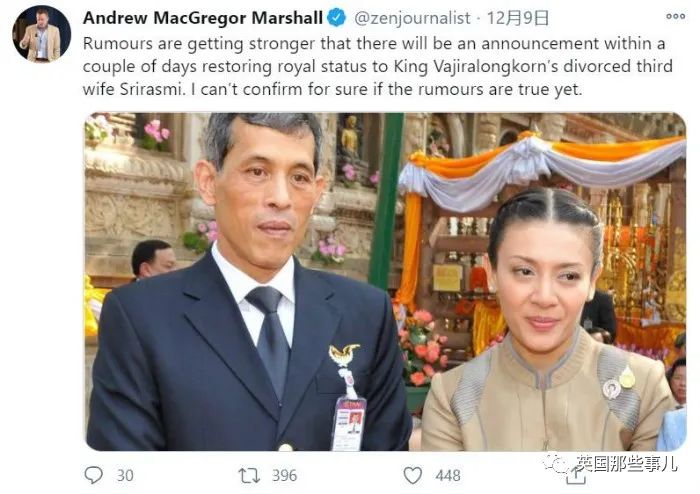The height and width of the screenshot is (494, 700).
Task: Share the tweet via share icon
Action: (x=576, y=477)
